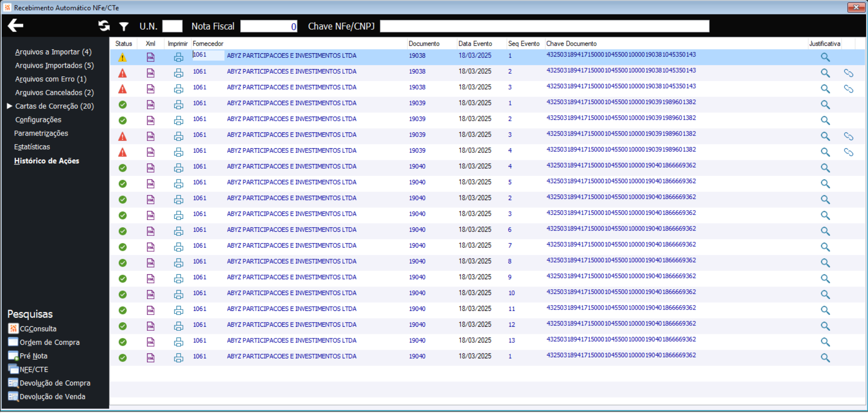Screen dimensions: 868x413
Task: Print document 19040 event seq 6
Action: [x=179, y=231]
